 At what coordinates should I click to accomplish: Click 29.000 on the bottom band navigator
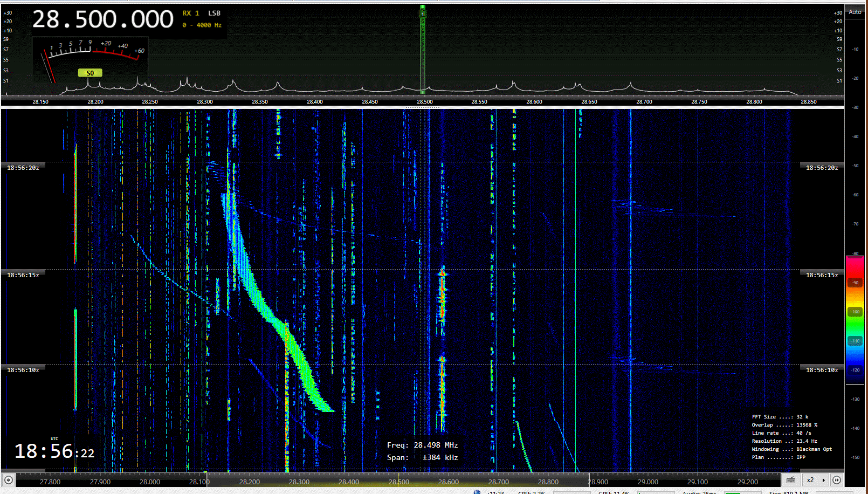click(647, 482)
